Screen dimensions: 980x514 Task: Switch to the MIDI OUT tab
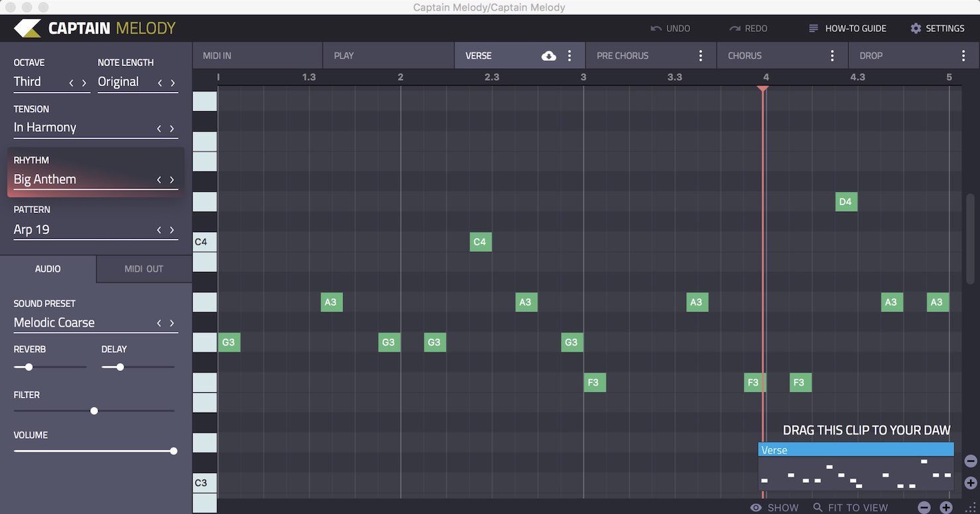point(144,269)
